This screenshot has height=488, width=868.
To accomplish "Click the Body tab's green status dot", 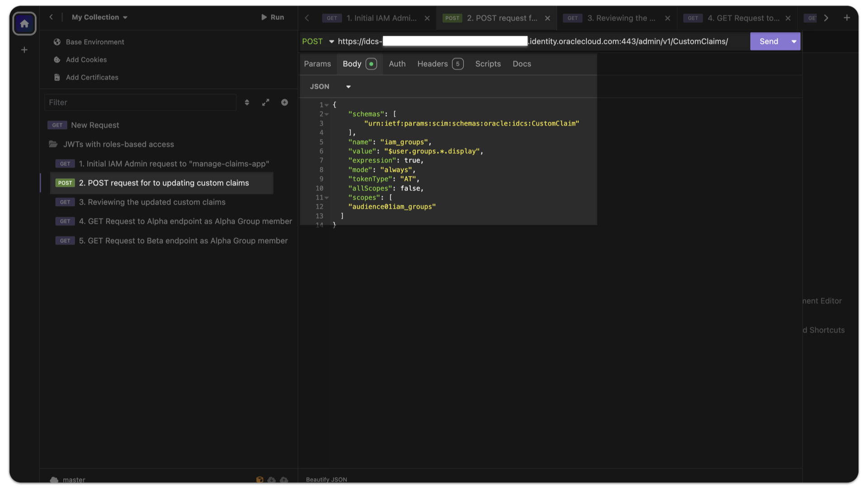I will [372, 64].
